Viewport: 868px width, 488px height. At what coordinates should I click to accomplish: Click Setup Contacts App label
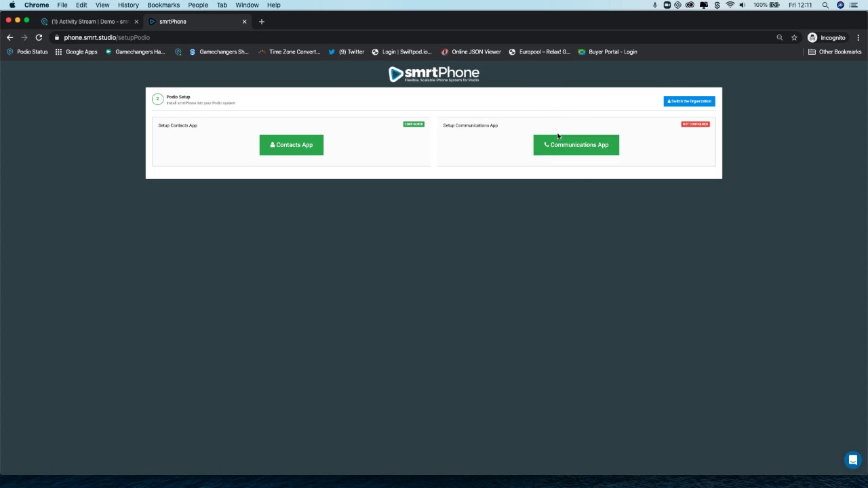(x=178, y=125)
